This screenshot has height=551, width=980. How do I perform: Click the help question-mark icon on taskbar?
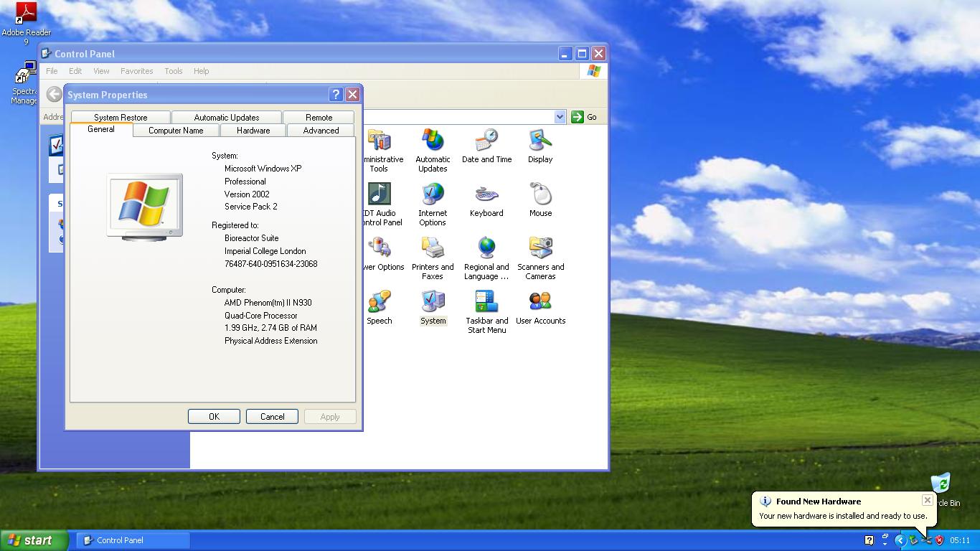[x=869, y=540]
